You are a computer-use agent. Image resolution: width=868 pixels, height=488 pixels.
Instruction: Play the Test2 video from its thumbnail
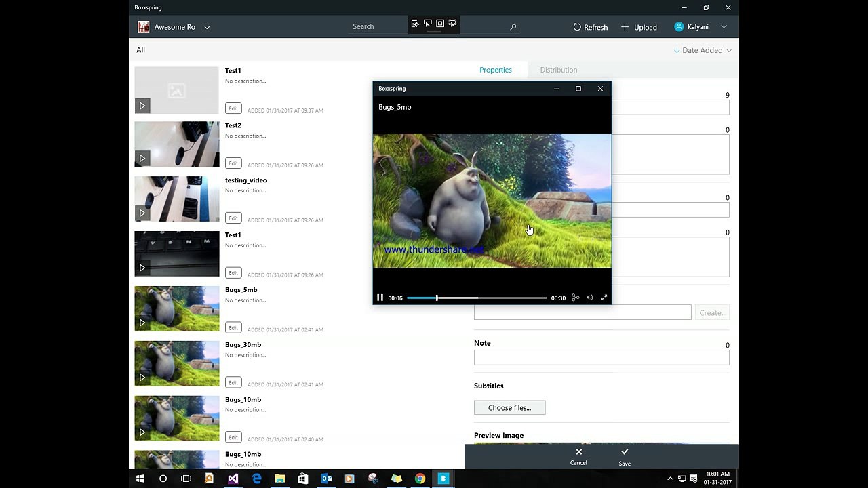pos(142,159)
